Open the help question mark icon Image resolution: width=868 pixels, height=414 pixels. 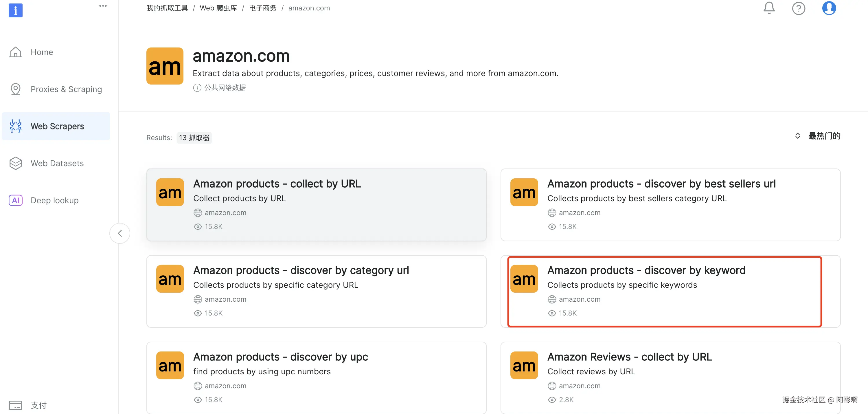coord(798,8)
